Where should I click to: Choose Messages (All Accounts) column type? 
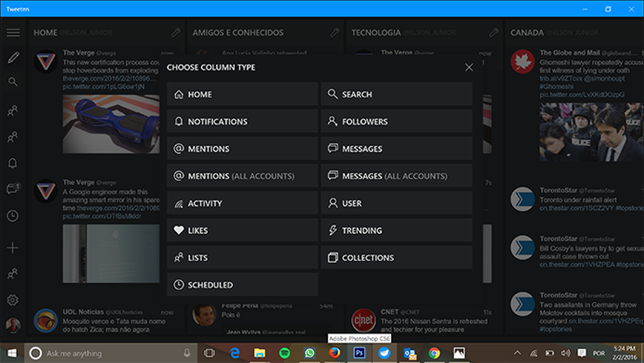397,175
